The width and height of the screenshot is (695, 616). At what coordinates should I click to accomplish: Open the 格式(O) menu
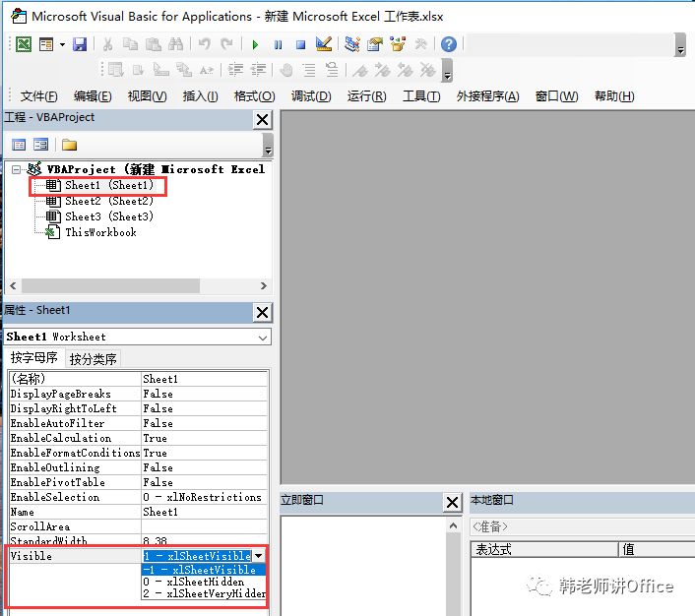click(254, 96)
